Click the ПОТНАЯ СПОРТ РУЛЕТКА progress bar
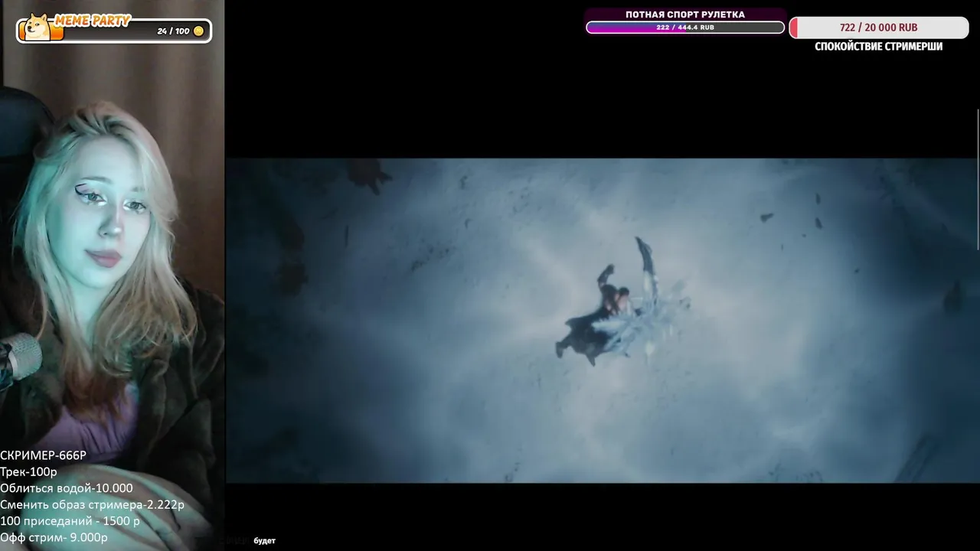 point(685,28)
